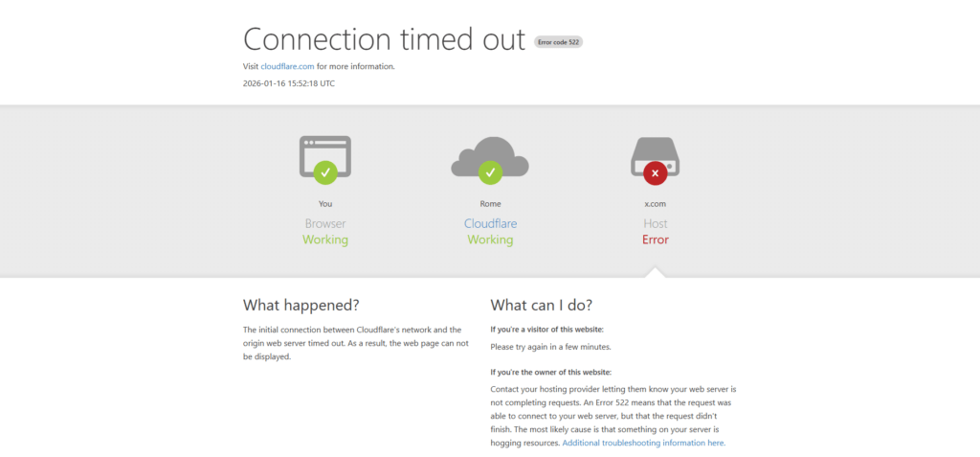Click the x.com host label
Screen dimensions: 980x457
pyautogui.click(x=655, y=203)
